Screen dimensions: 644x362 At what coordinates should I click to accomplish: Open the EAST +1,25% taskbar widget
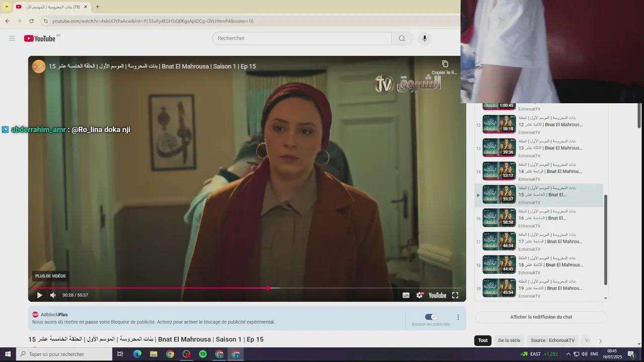[x=539, y=354]
